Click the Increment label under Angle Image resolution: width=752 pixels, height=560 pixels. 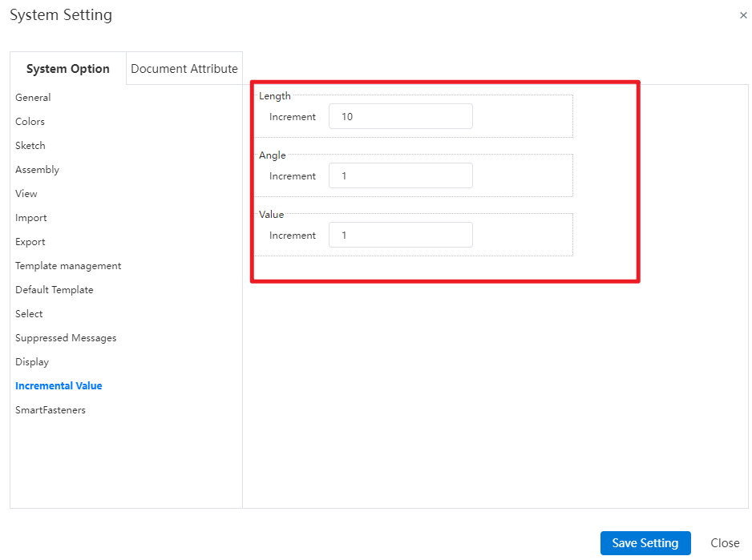tap(293, 176)
